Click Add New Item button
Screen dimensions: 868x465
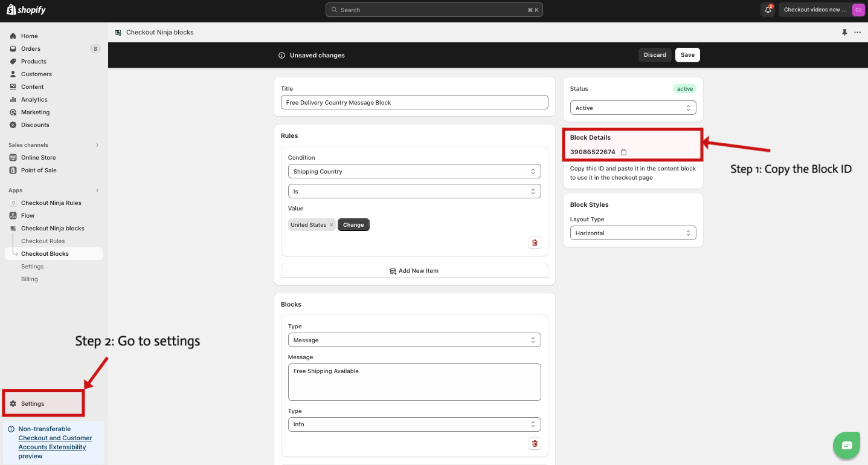pos(414,271)
